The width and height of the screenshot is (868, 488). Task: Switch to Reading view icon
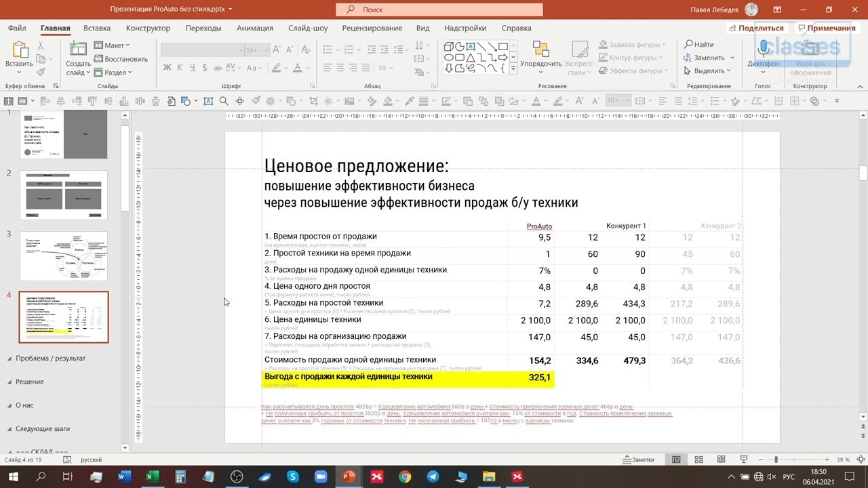tap(722, 460)
